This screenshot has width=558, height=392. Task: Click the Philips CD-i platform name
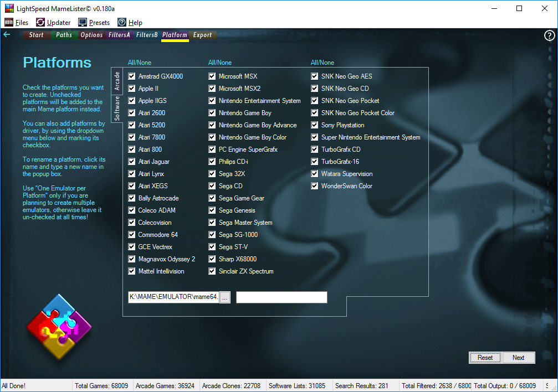(233, 162)
